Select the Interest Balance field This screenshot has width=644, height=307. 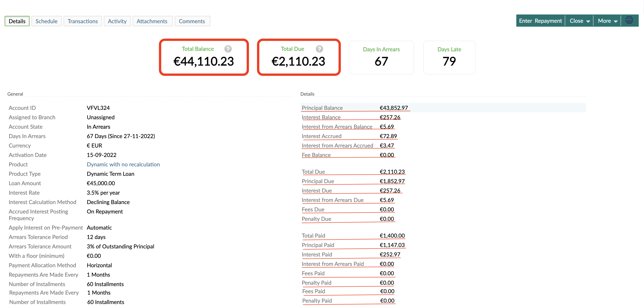click(321, 117)
